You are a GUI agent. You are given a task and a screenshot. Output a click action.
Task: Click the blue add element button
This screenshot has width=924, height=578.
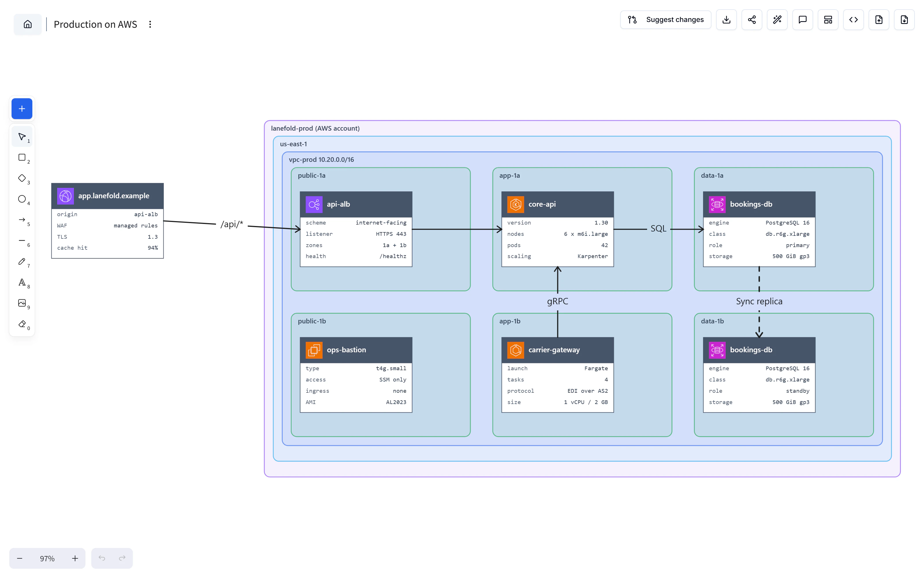(22, 109)
